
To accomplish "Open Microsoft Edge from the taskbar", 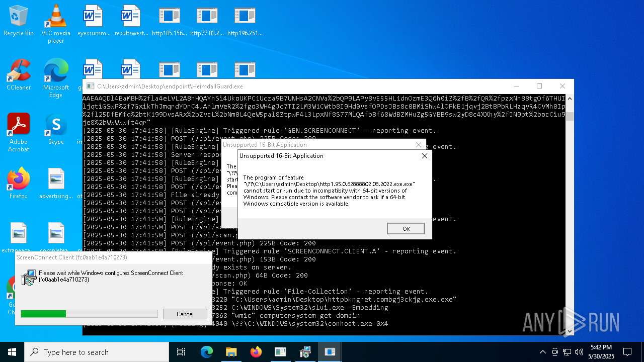I will [x=207, y=352].
